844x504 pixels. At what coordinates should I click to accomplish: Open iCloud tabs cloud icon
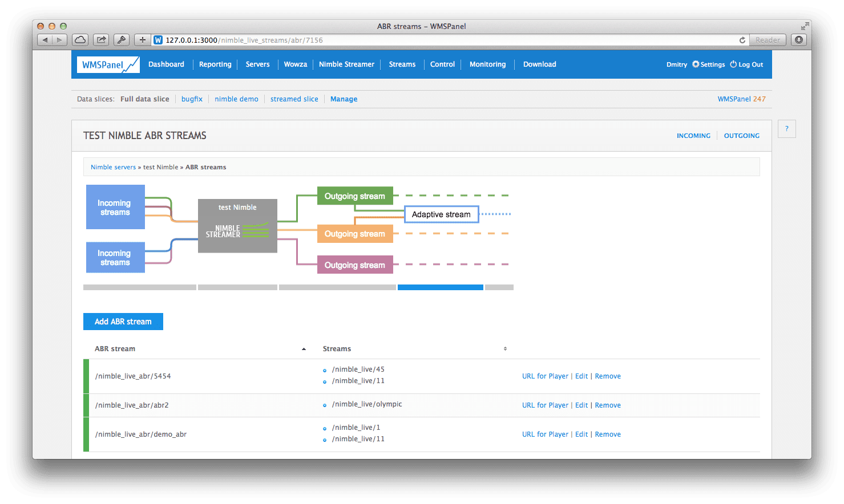coord(80,40)
